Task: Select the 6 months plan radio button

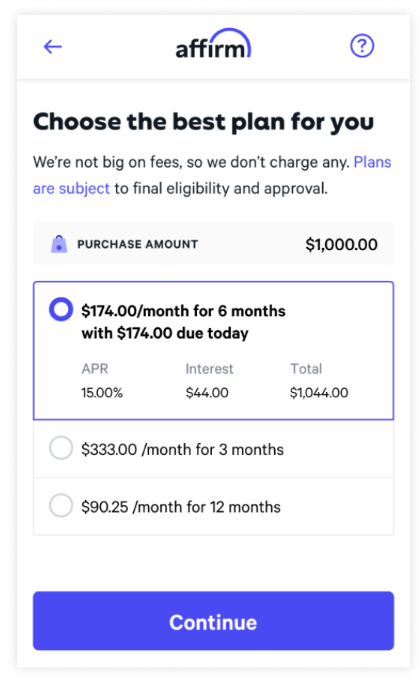Action: pos(61,309)
